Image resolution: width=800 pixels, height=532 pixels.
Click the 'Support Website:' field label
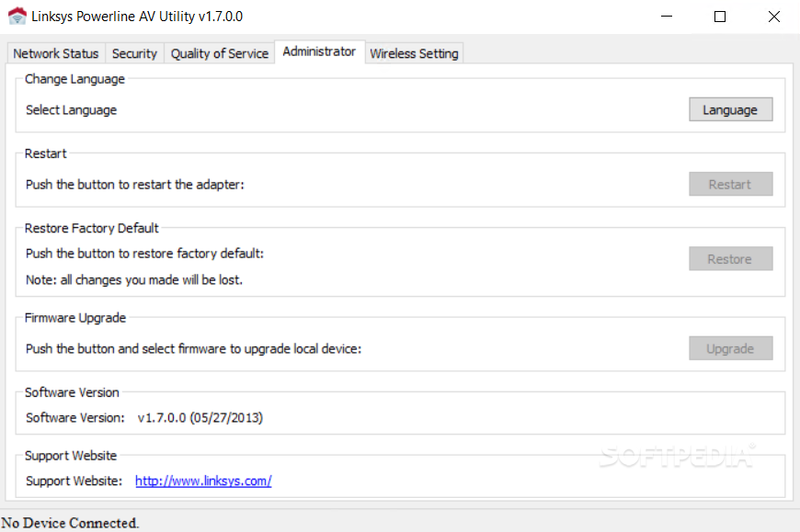[74, 481]
